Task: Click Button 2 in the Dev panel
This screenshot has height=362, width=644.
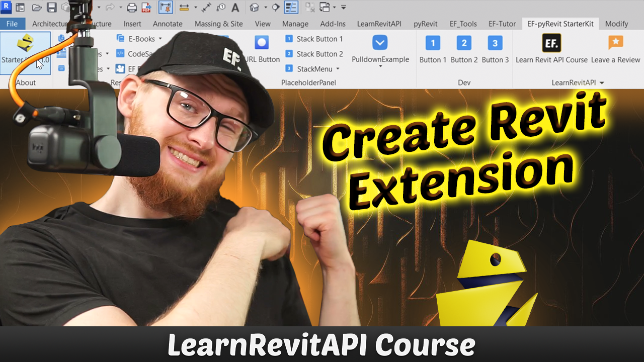Action: click(463, 49)
